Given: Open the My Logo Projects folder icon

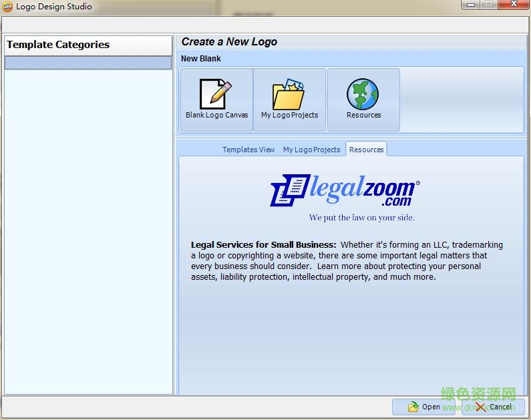Looking at the screenshot, I should [x=289, y=99].
